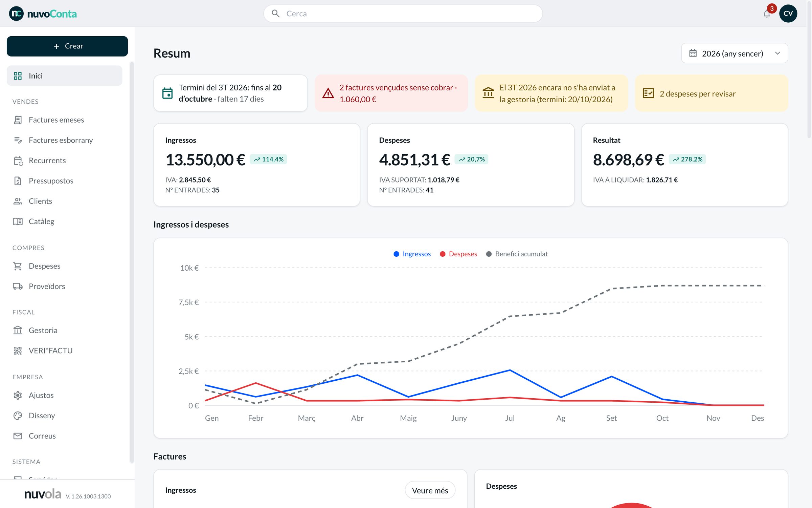Click the Despeses 20,7% trend badge
Viewport: 812px width, 508px height.
pos(471,159)
